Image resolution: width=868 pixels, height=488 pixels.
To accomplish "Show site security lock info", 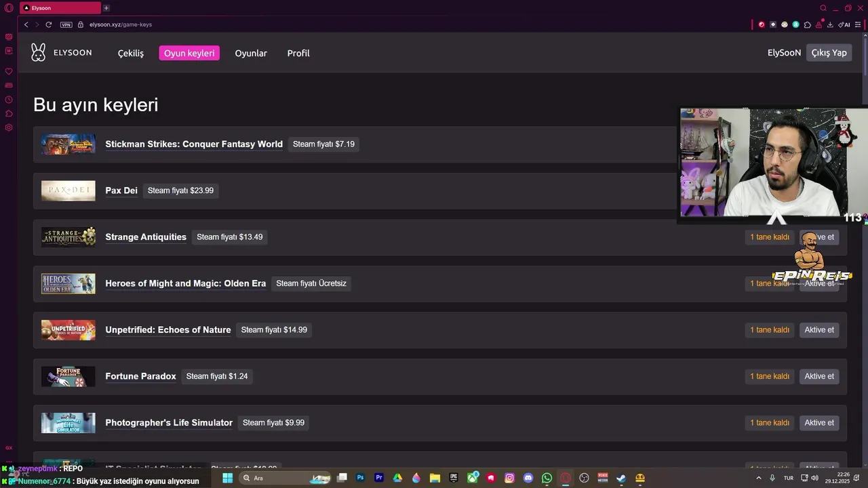I will click(x=81, y=24).
